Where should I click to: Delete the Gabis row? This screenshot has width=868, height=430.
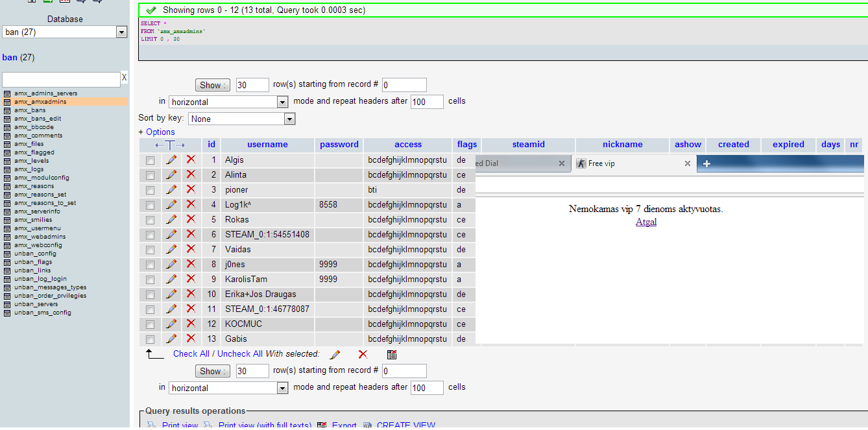pyautogui.click(x=191, y=339)
